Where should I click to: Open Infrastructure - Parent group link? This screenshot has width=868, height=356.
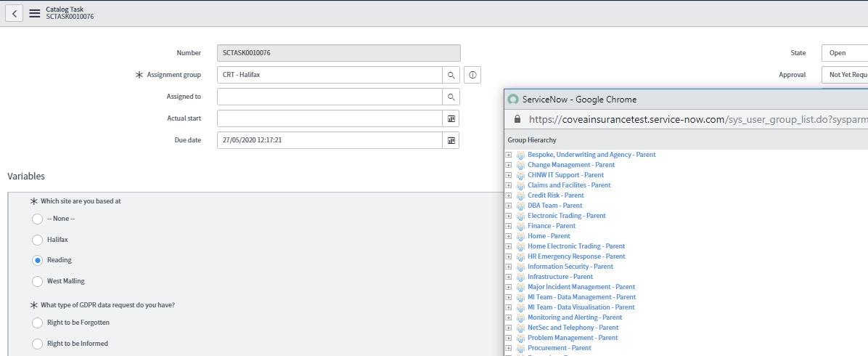560,277
